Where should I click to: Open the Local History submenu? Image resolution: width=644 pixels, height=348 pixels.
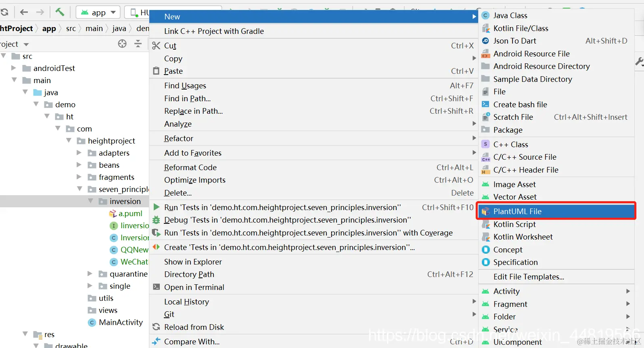[314, 302]
